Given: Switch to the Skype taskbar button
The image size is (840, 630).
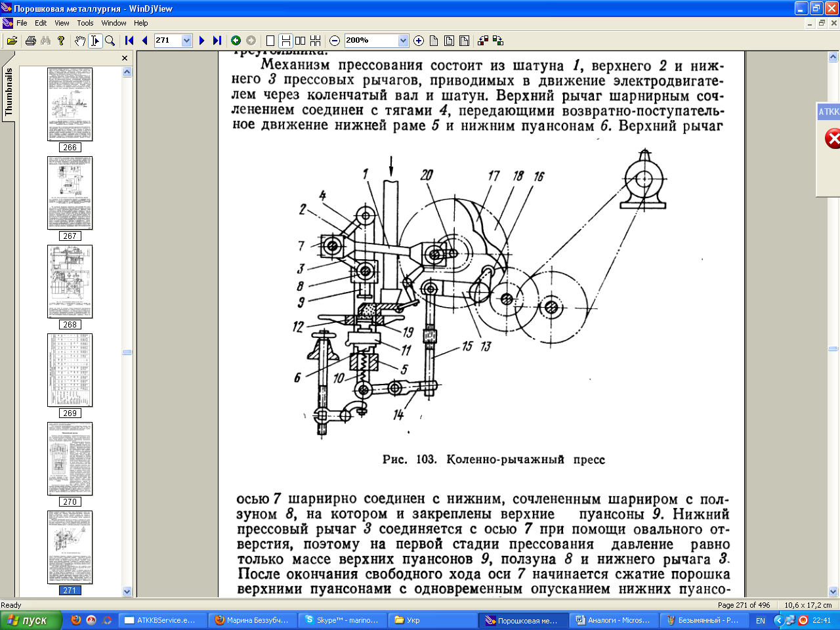Looking at the screenshot, I should pyautogui.click(x=341, y=620).
